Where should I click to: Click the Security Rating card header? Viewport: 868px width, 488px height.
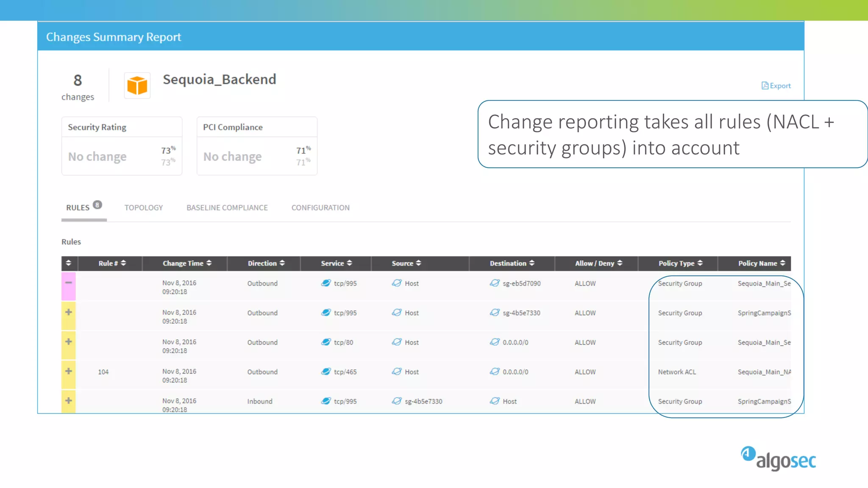(122, 127)
